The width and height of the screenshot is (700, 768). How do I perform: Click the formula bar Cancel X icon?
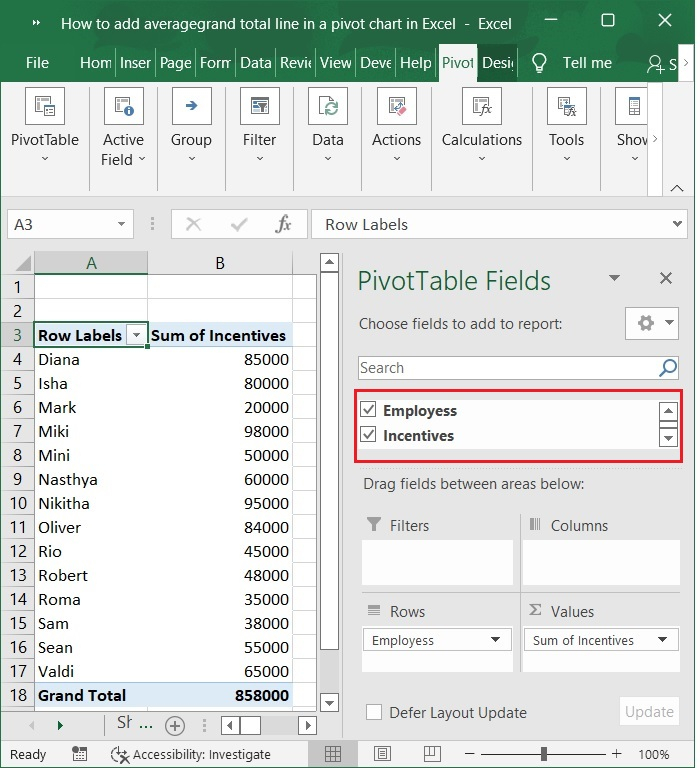[x=193, y=224]
